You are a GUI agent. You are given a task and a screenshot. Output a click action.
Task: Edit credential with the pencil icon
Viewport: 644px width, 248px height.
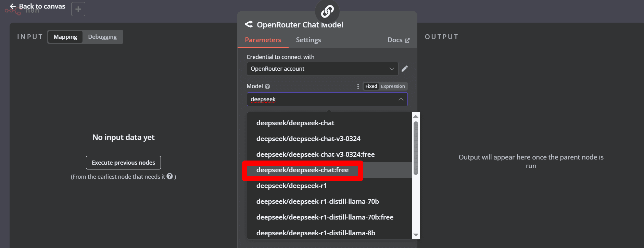405,69
